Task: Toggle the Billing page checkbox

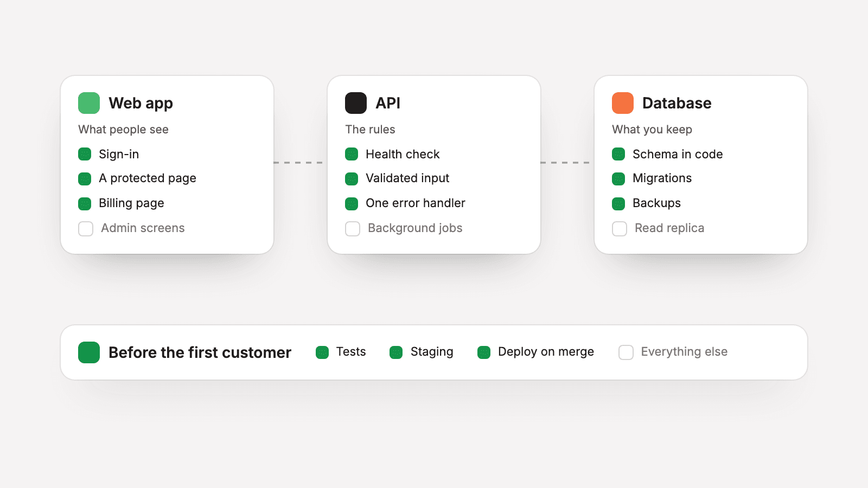Action: click(x=85, y=203)
